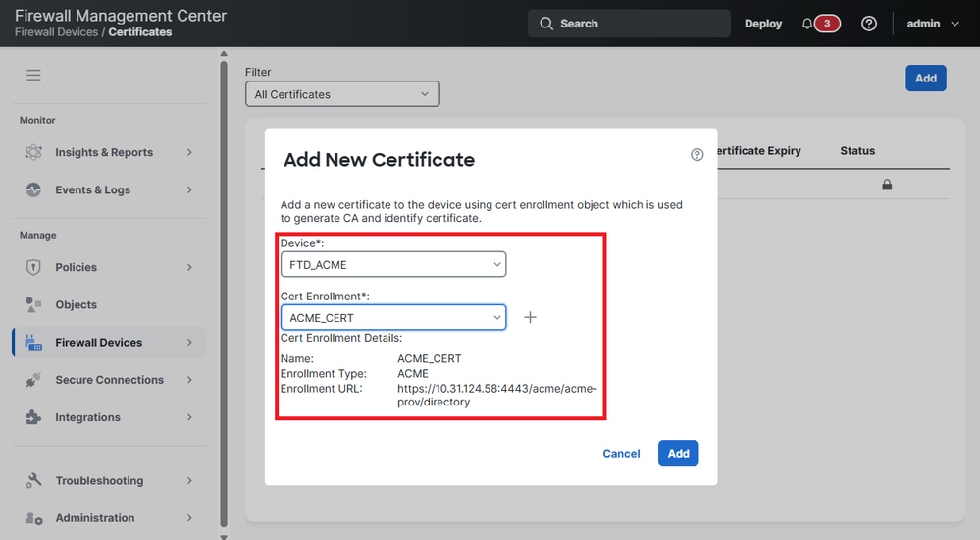The width and height of the screenshot is (980, 540).
Task: Click the hamburger menu icon
Action: tap(34, 75)
